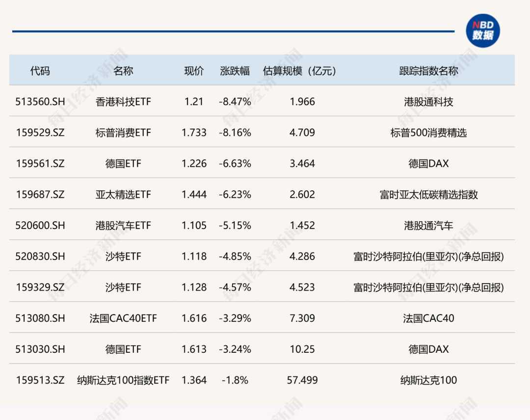Image resolution: width=530 pixels, height=420 pixels.
Task: Click the estimated size 7.309
Action: (302, 318)
